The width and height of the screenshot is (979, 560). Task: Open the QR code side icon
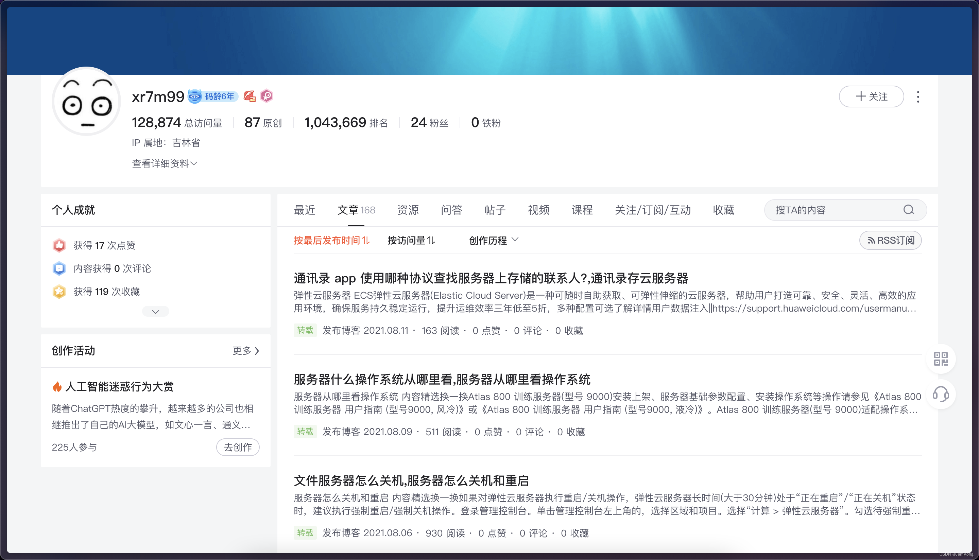pyautogui.click(x=941, y=358)
